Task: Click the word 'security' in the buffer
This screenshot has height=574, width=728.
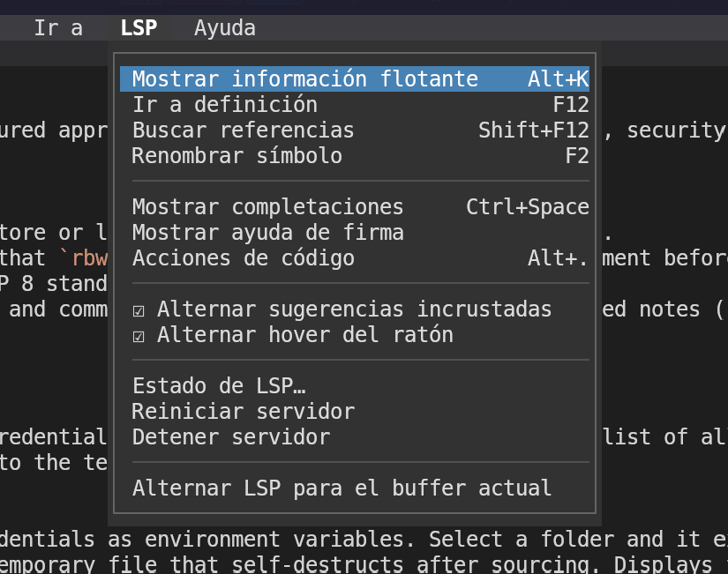Action: point(675,130)
